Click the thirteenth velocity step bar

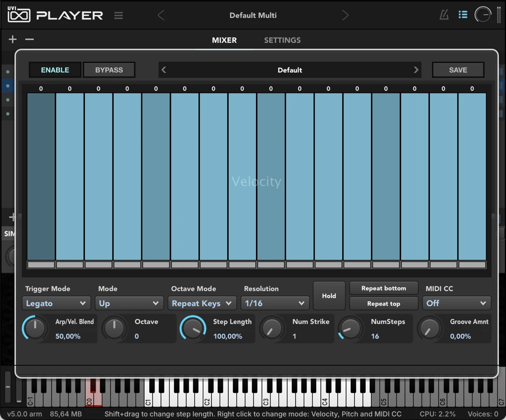tap(386, 176)
